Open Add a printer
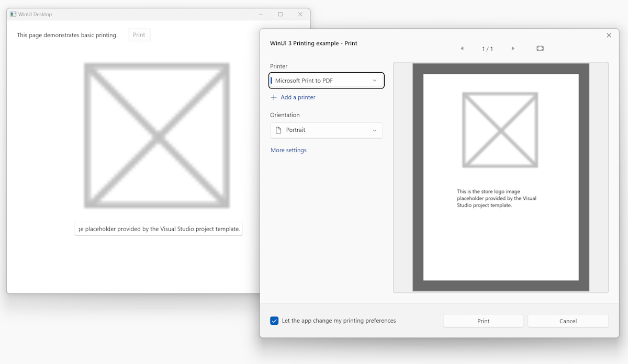 point(298,97)
